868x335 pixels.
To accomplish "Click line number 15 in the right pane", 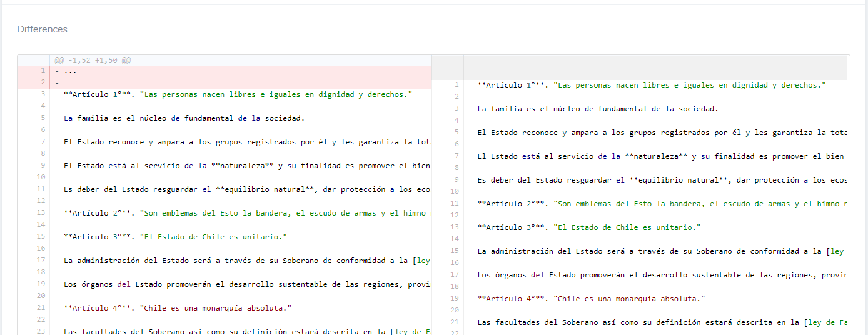I will (x=455, y=251).
